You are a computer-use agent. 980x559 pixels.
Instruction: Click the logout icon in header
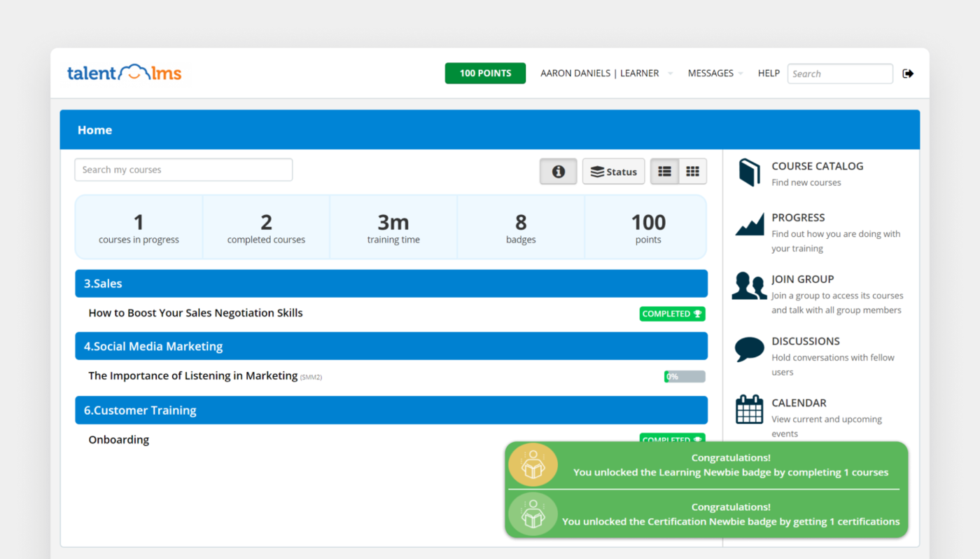(x=908, y=74)
